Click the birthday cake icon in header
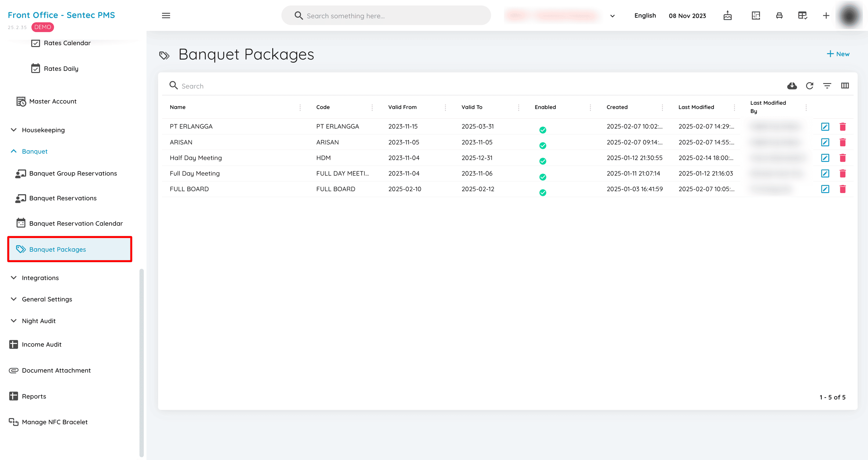The image size is (868, 460). point(728,16)
